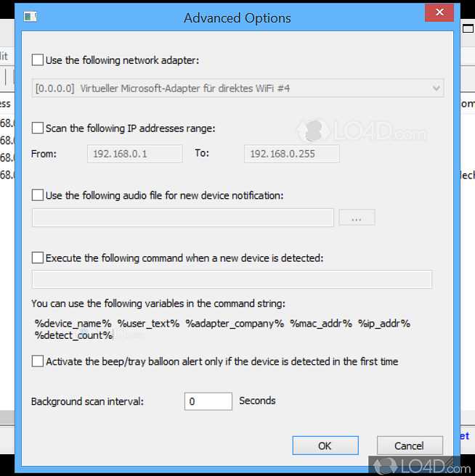Click the '%detect_count%' variable text
The image size is (475, 476).
point(74,335)
